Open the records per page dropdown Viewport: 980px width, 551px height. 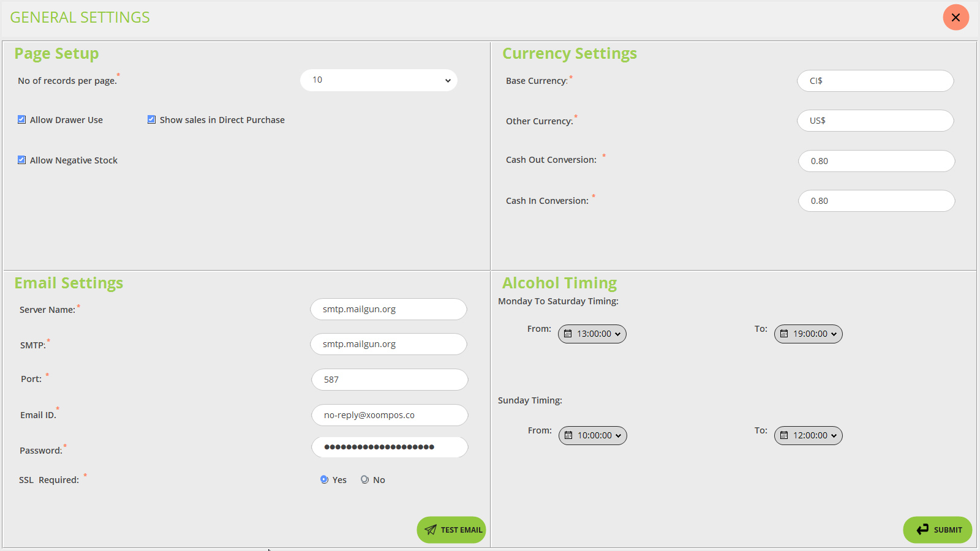point(379,80)
